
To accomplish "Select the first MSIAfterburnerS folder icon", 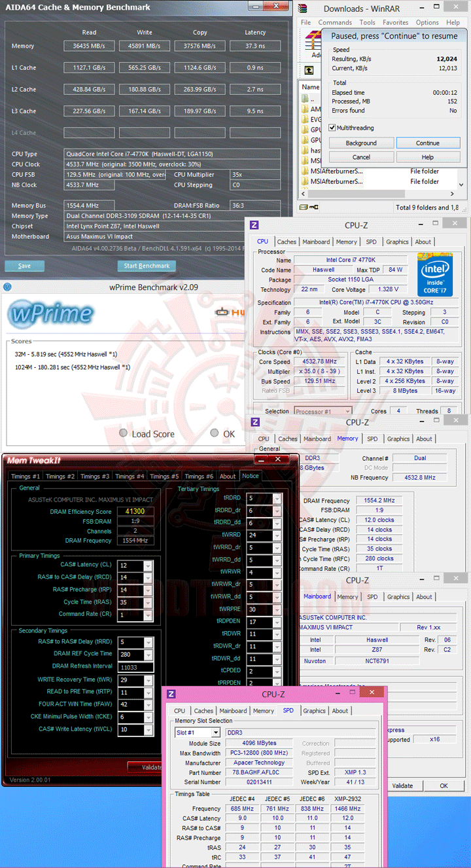I will point(305,172).
